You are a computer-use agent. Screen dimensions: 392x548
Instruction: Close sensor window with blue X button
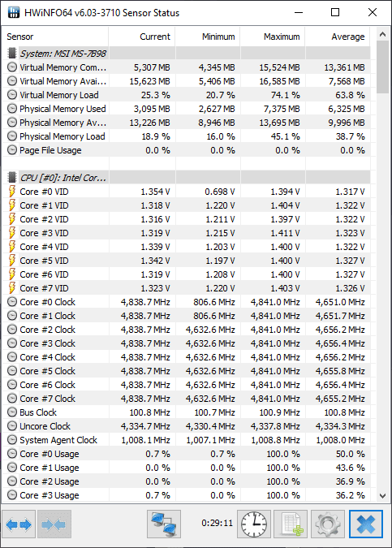pyautogui.click(x=366, y=524)
